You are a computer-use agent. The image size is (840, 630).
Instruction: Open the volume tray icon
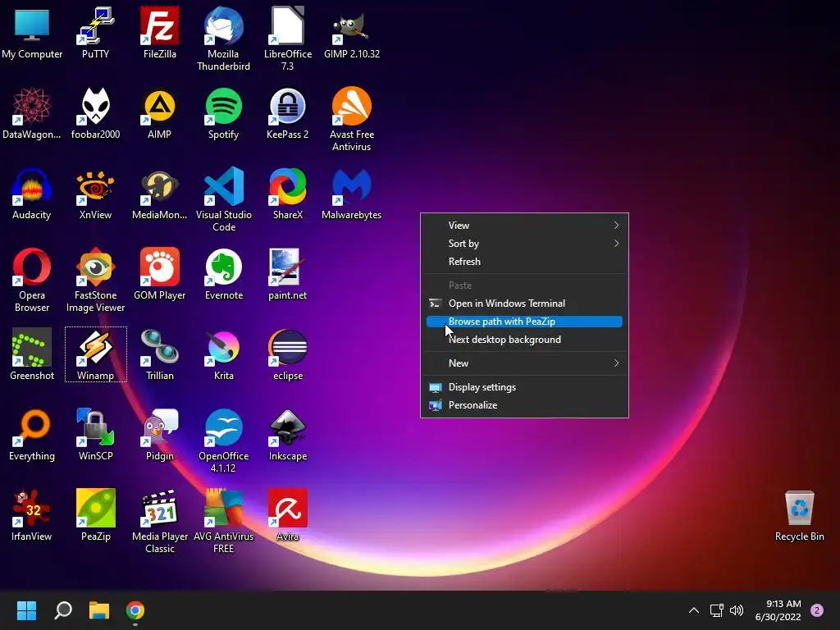click(737, 610)
